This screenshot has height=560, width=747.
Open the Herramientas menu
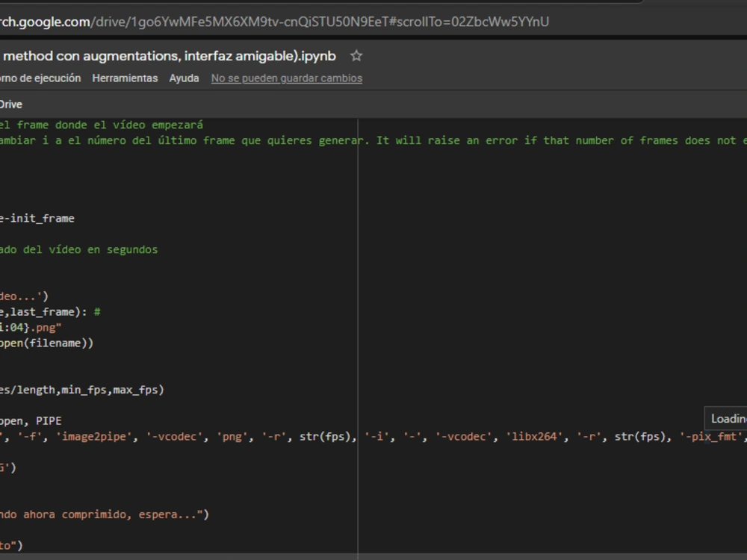(x=125, y=78)
